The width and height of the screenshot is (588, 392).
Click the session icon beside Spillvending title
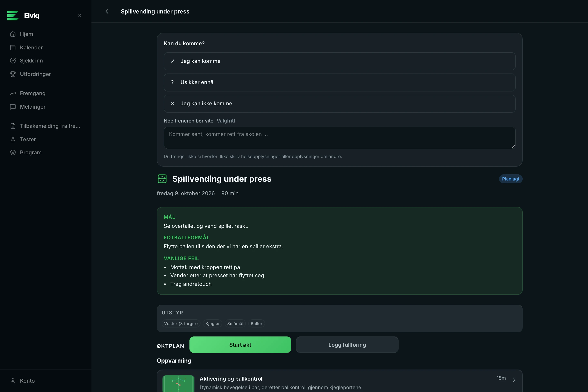point(162,179)
